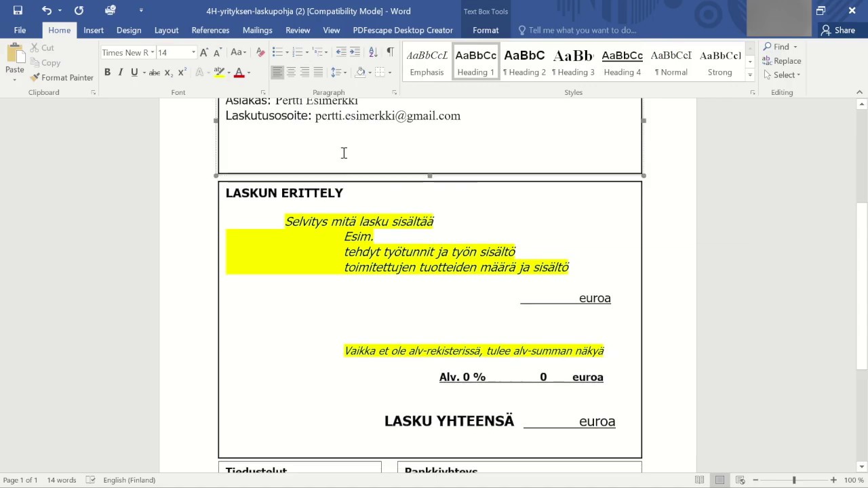Apply the Strong style
868x488 pixels.
click(719, 62)
